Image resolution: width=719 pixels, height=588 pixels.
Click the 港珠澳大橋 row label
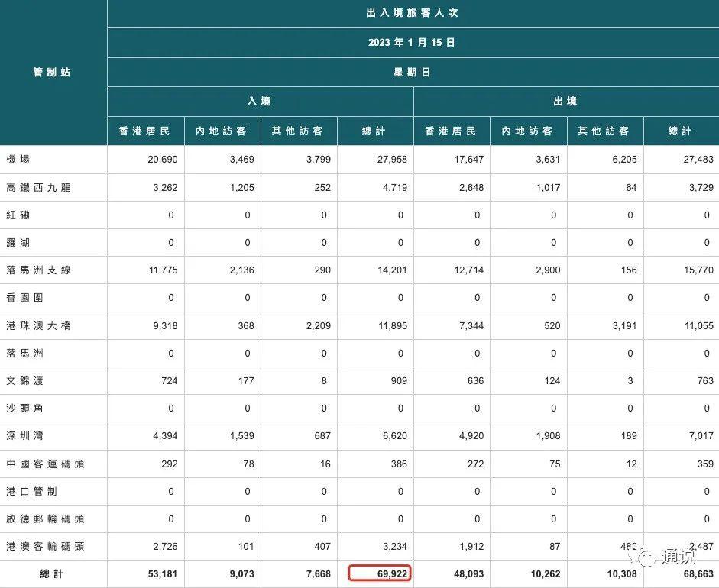click(x=38, y=325)
